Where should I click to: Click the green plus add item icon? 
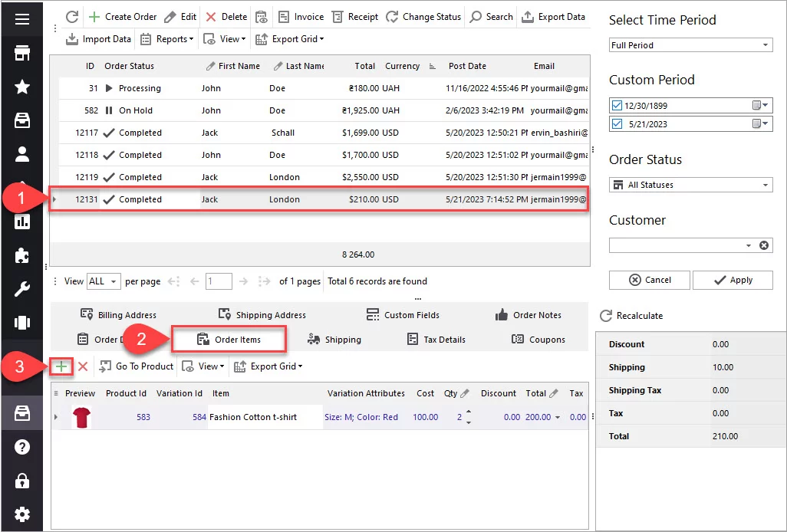click(61, 366)
